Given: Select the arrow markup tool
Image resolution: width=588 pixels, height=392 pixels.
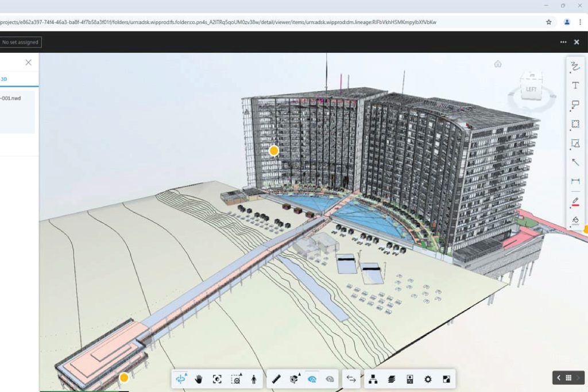Looking at the screenshot, I should click(x=575, y=162).
